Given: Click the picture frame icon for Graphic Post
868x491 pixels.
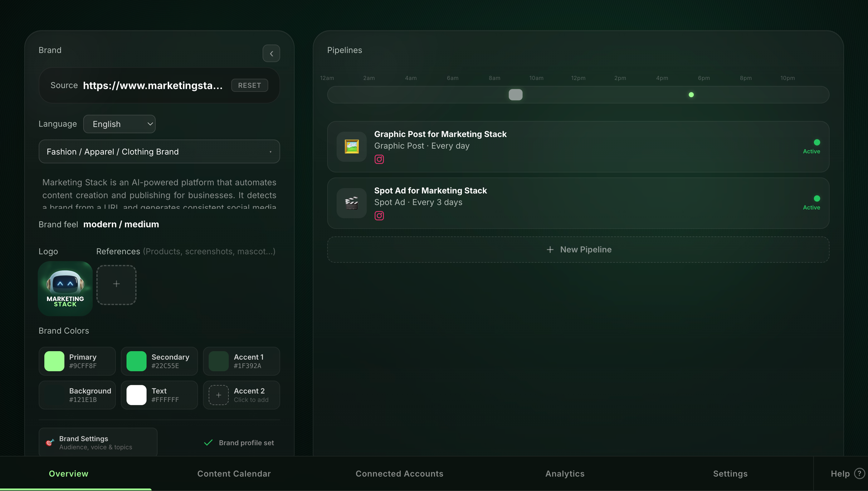Looking at the screenshot, I should (351, 147).
